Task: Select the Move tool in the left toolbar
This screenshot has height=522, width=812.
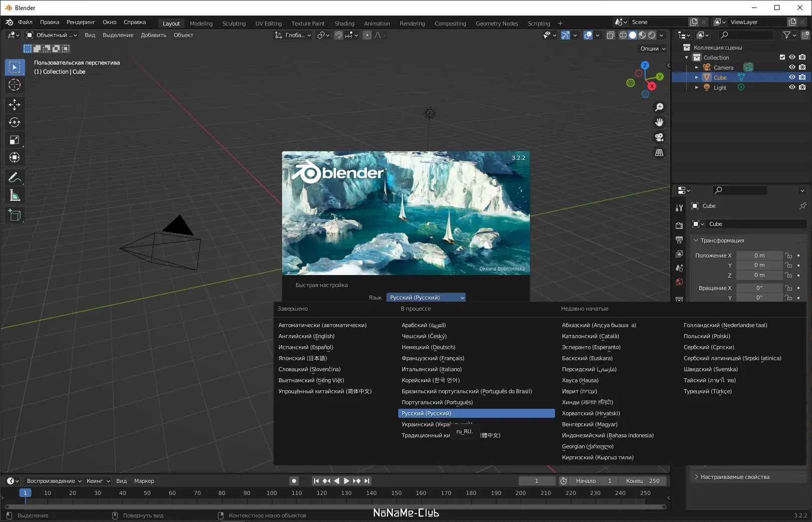Action: 15,104
